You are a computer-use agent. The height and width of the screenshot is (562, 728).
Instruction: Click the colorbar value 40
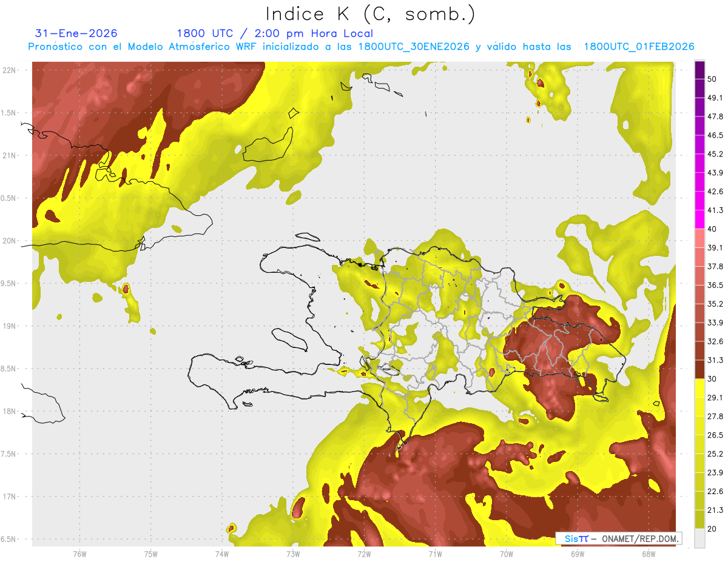713,229
